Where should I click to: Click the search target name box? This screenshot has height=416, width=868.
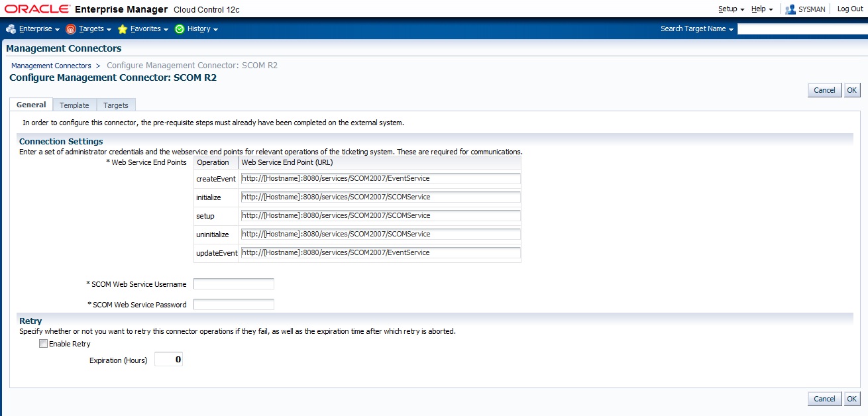click(x=802, y=29)
